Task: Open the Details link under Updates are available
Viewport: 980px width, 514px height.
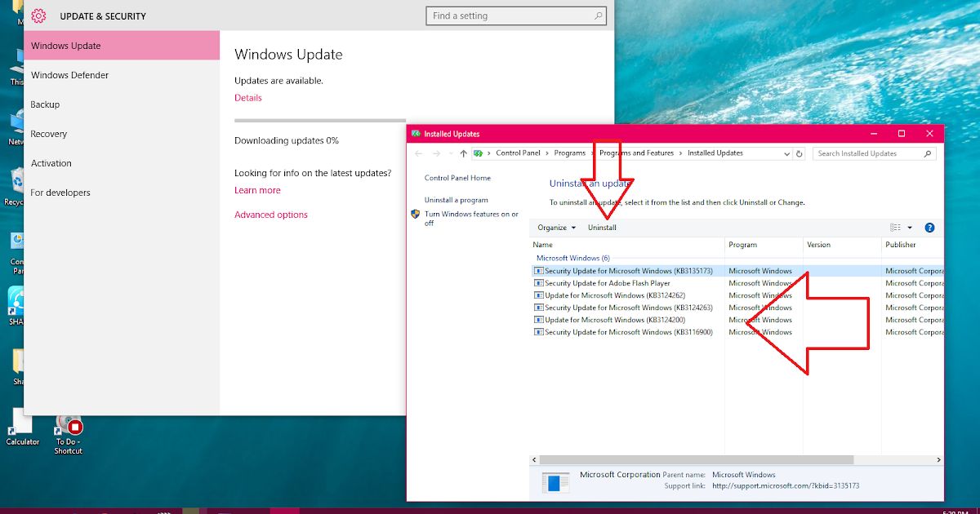Action: (248, 98)
